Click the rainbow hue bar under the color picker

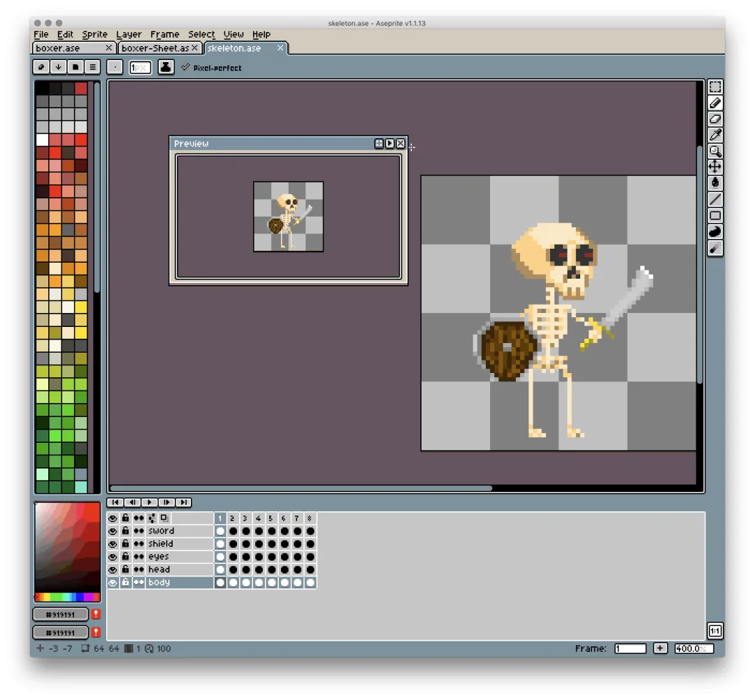(x=67, y=597)
